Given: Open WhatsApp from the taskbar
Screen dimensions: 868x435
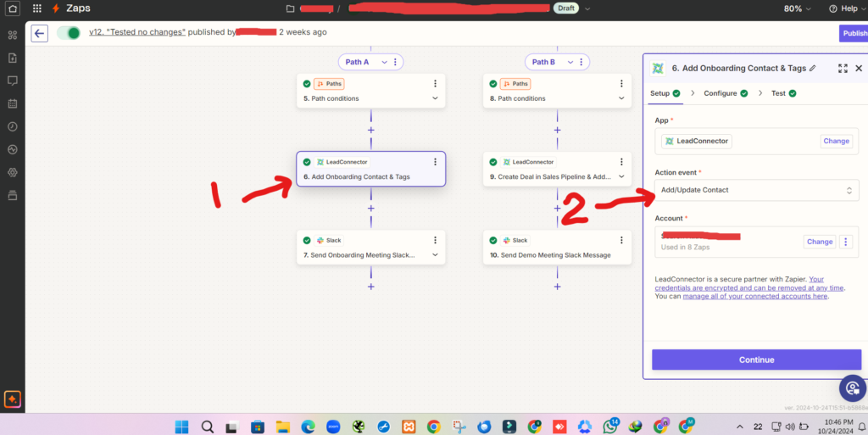Looking at the screenshot, I should [x=610, y=427].
